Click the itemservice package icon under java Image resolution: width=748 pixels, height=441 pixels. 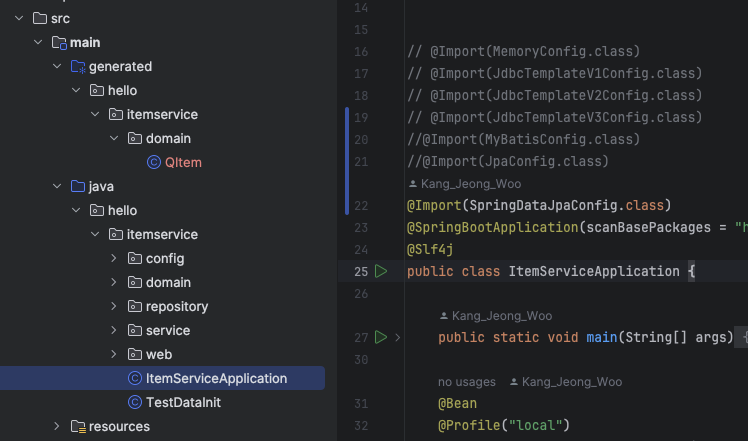tap(115, 234)
